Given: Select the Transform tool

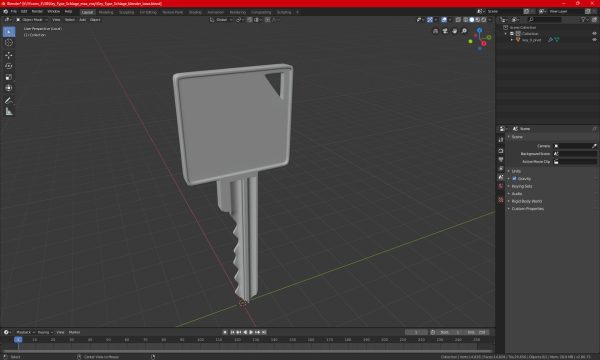Looking at the screenshot, I should coord(9,88).
